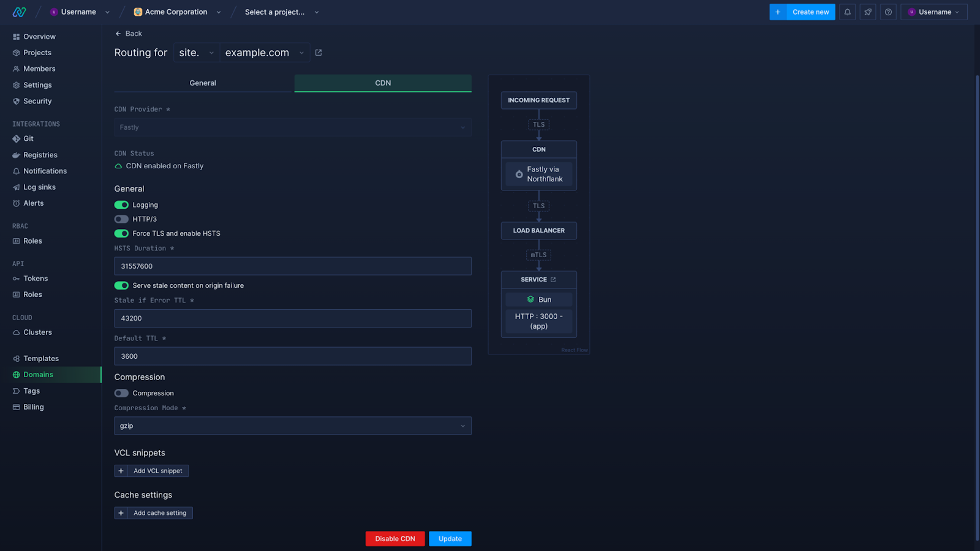980x551 pixels.
Task: Open Log sinks in the sidebar
Action: [39, 187]
